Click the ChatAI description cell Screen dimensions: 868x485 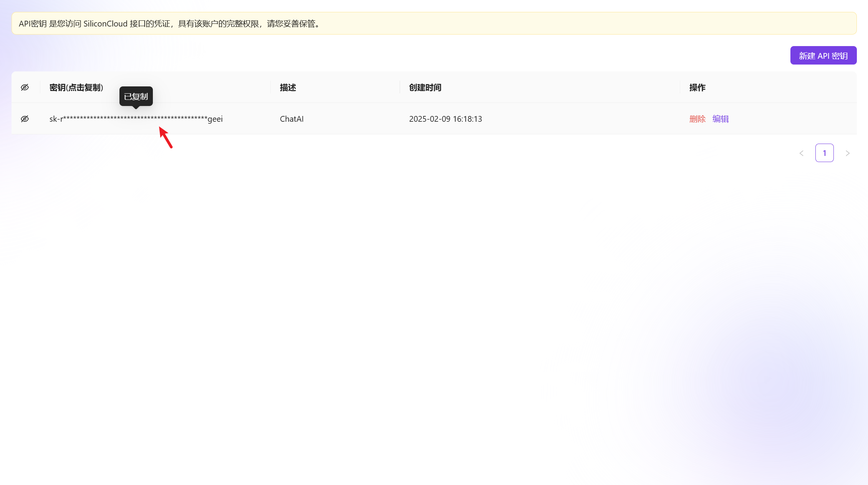(x=292, y=119)
